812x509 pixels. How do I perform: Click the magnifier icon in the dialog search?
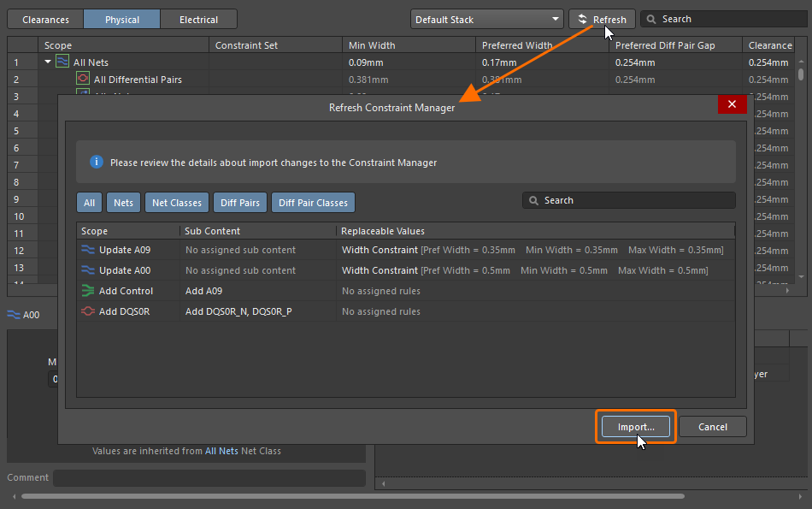pos(533,200)
